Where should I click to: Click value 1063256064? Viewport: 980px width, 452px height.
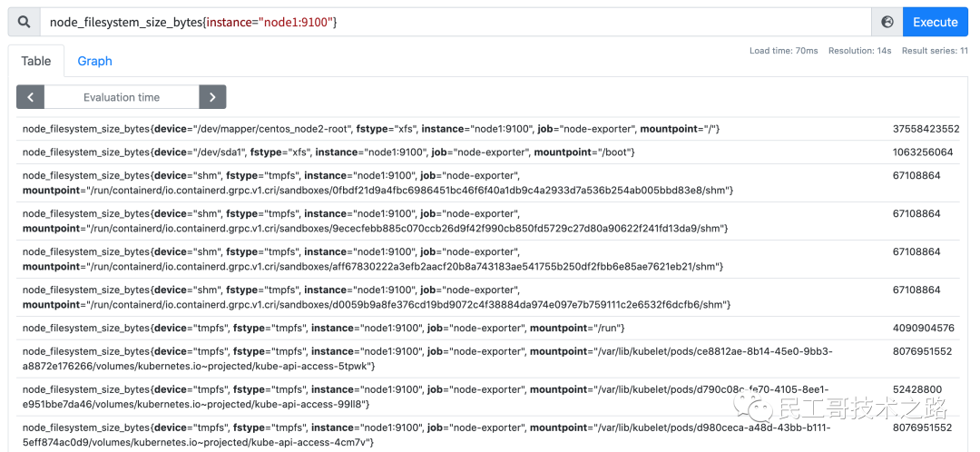click(923, 152)
